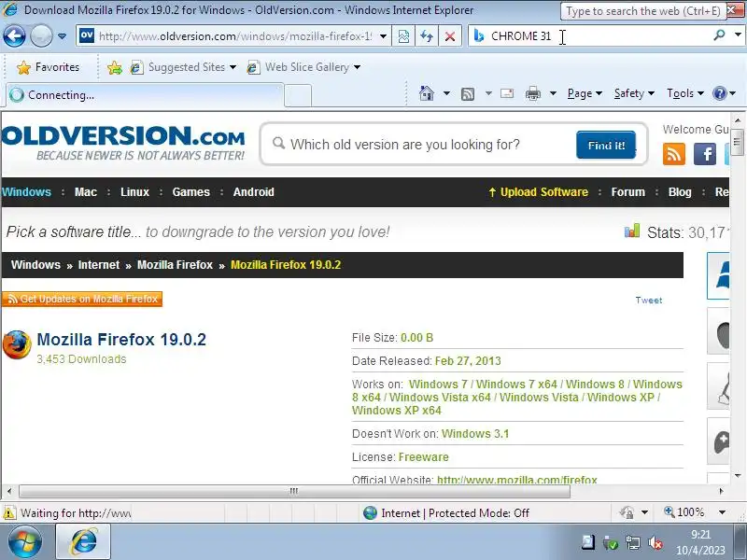Click the OV site icon in address bar
The width and height of the screenshot is (747, 560).
coord(87,35)
